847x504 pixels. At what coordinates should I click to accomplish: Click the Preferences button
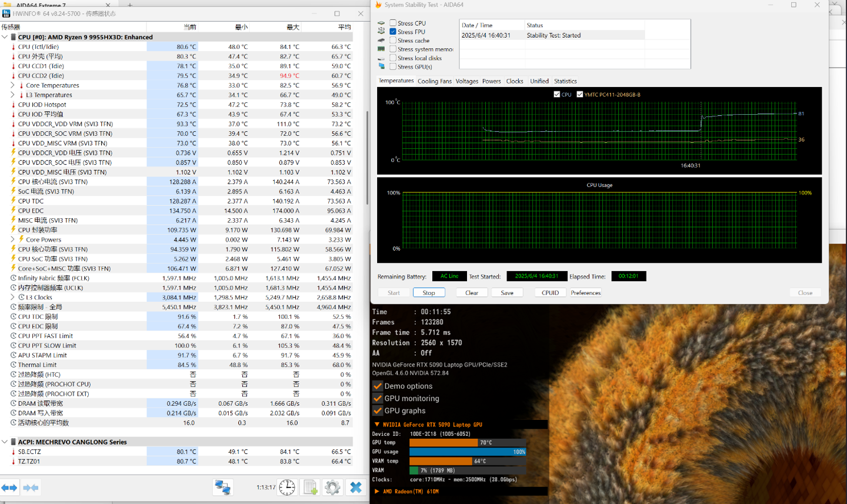[x=585, y=293]
